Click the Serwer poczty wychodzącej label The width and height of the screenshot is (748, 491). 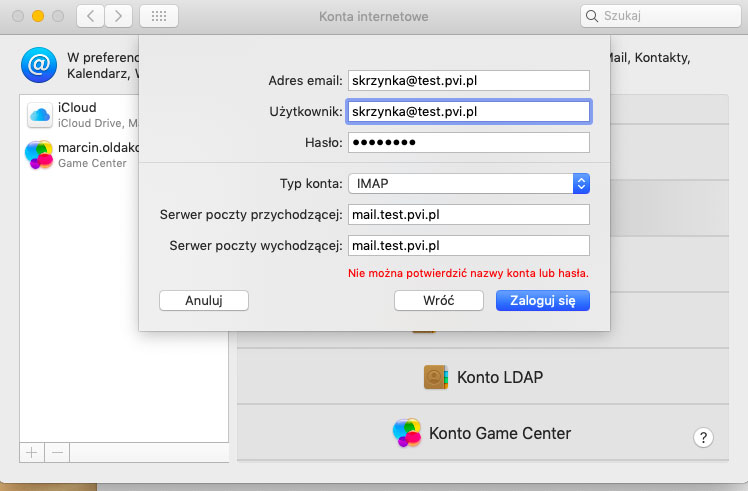(256, 246)
